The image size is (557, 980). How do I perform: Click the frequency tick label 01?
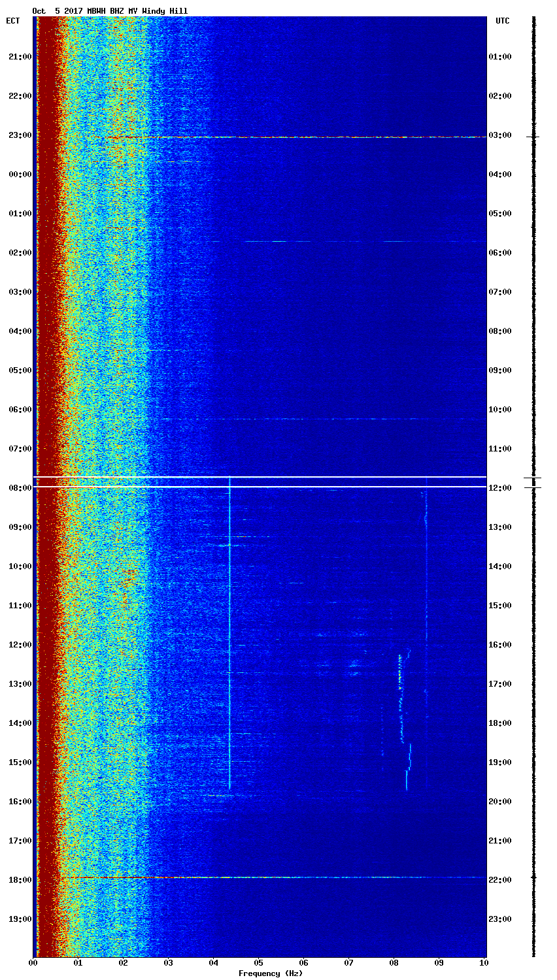click(x=78, y=962)
